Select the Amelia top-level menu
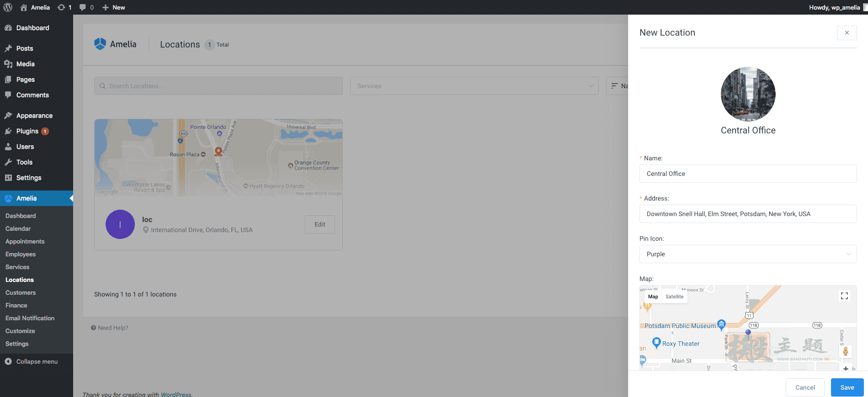The height and width of the screenshot is (397, 868). pos(37,198)
